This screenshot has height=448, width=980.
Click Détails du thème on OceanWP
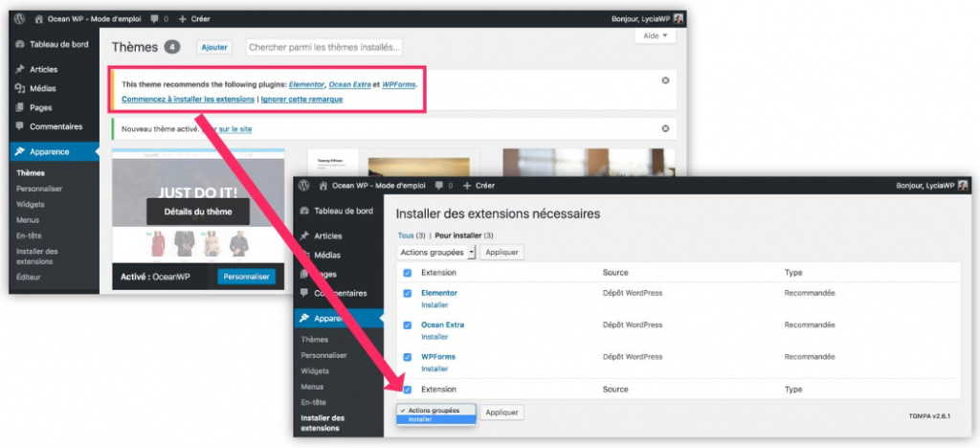coord(198,212)
